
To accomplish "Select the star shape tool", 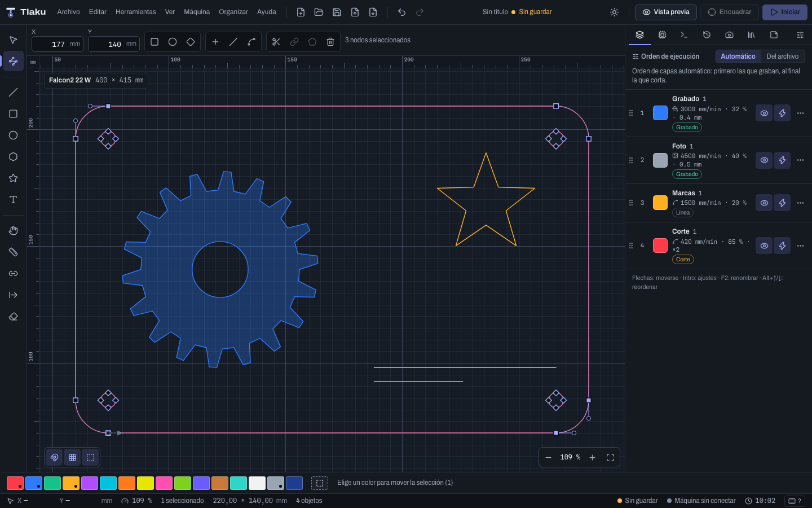I will (14, 178).
